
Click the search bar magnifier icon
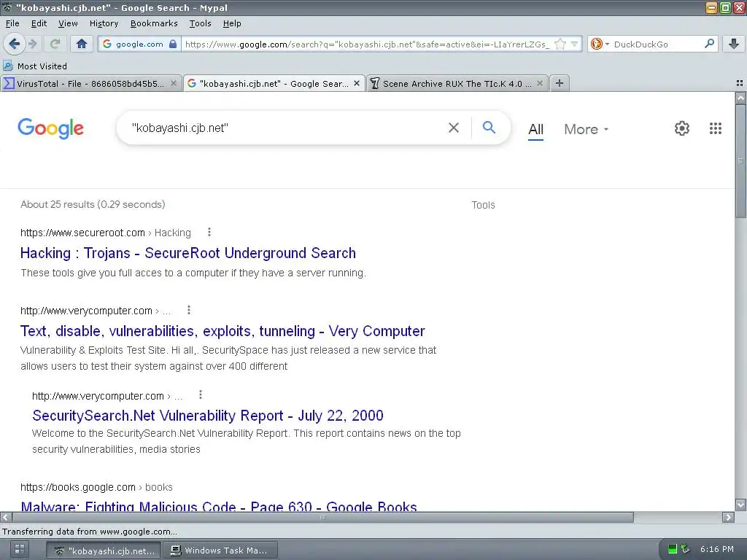pyautogui.click(x=709, y=44)
